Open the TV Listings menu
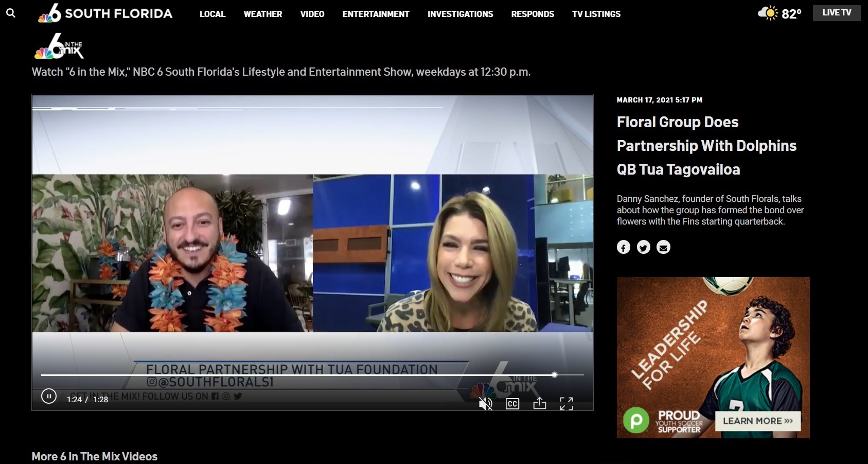 [x=596, y=14]
